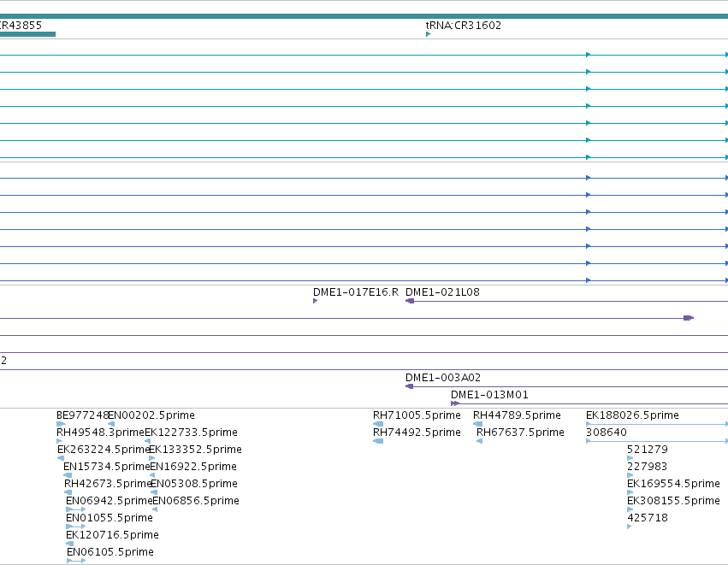Select the 227983 feature label

[648, 467]
